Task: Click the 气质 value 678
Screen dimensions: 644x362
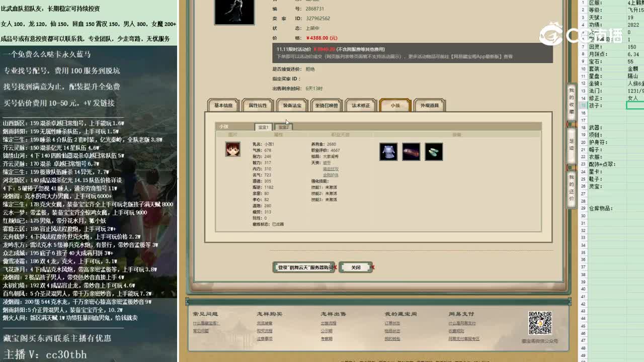Action: click(x=268, y=150)
